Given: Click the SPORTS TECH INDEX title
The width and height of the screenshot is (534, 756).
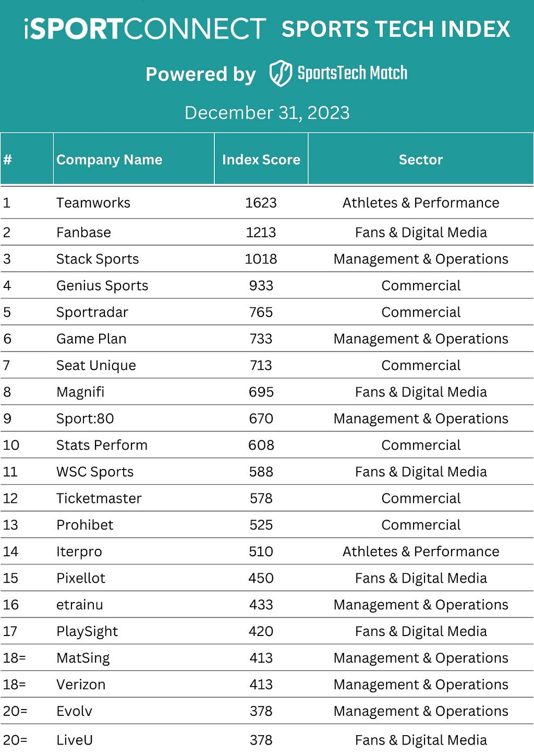Looking at the screenshot, I should click(x=396, y=29).
